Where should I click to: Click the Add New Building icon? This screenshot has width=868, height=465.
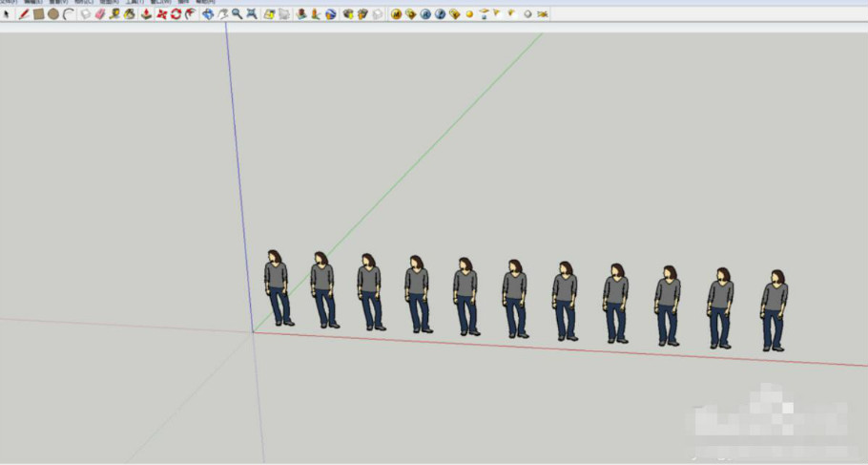pyautogui.click(x=301, y=14)
